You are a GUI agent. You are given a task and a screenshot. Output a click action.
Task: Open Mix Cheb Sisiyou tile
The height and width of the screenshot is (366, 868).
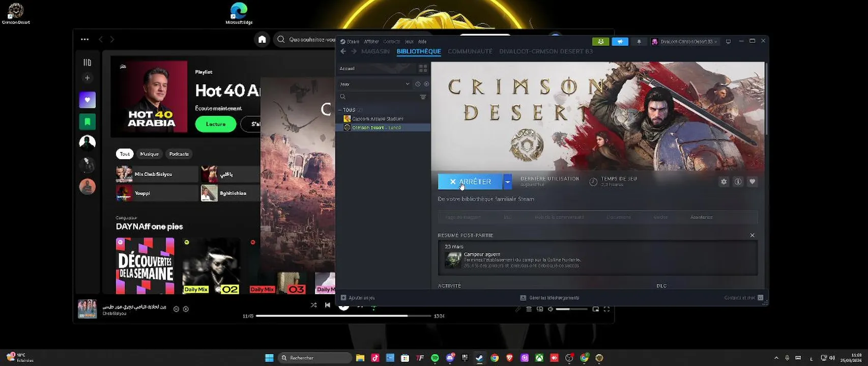pos(157,174)
